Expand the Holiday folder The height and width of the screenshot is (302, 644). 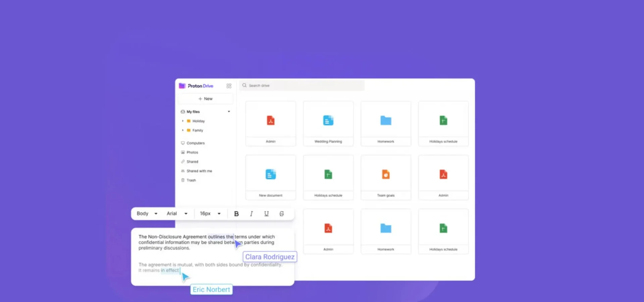click(183, 121)
